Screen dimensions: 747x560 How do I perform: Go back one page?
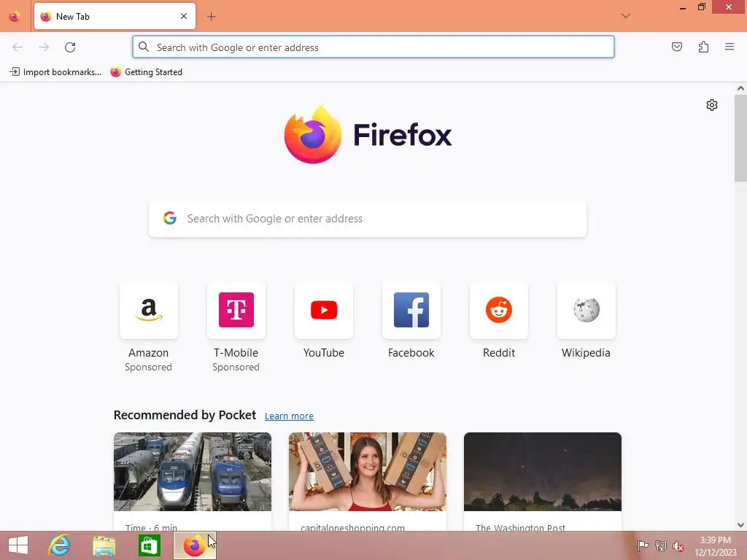18,47
